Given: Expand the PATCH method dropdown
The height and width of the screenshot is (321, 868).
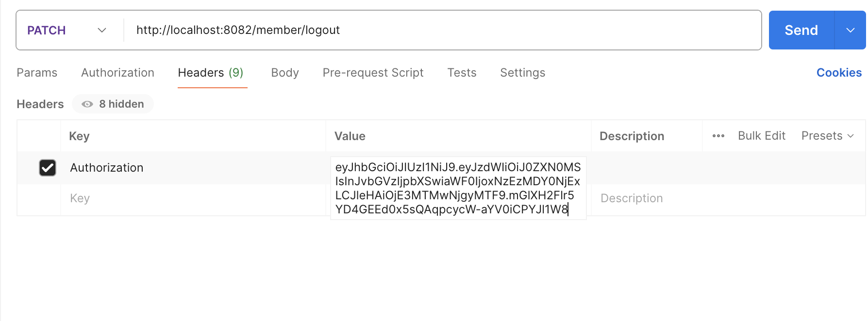Looking at the screenshot, I should click(67, 30).
